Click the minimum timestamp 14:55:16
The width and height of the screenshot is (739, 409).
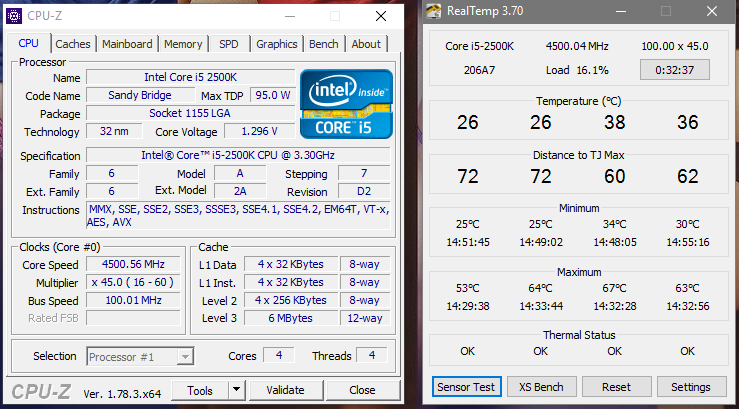tap(688, 242)
